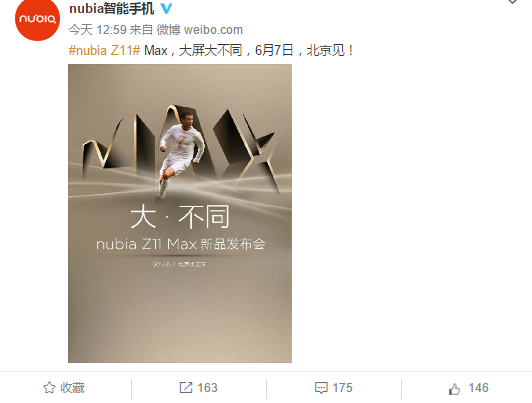Click the blue verified V badge
This screenshot has height=403, width=532.
point(166,8)
